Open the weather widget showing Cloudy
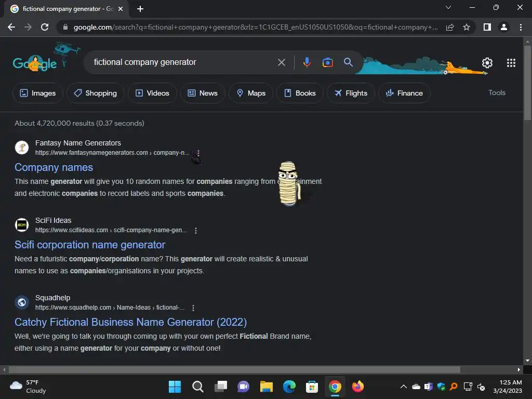Viewport: 532px width, 399px height. 28,387
